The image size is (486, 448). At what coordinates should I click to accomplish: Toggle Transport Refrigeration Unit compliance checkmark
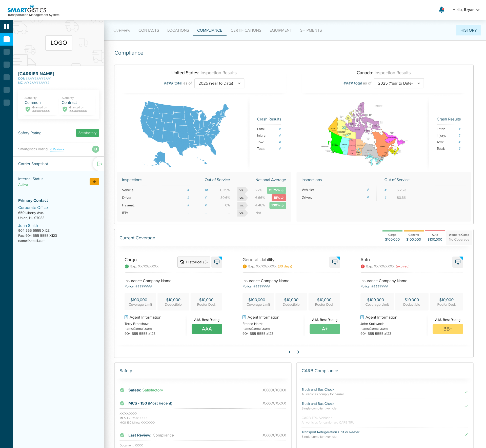click(x=466, y=435)
